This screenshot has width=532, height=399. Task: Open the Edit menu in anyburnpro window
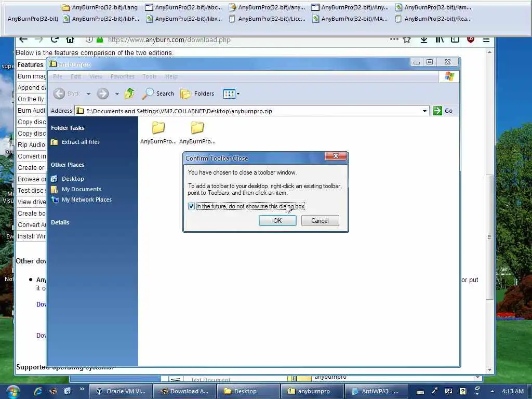pos(76,76)
